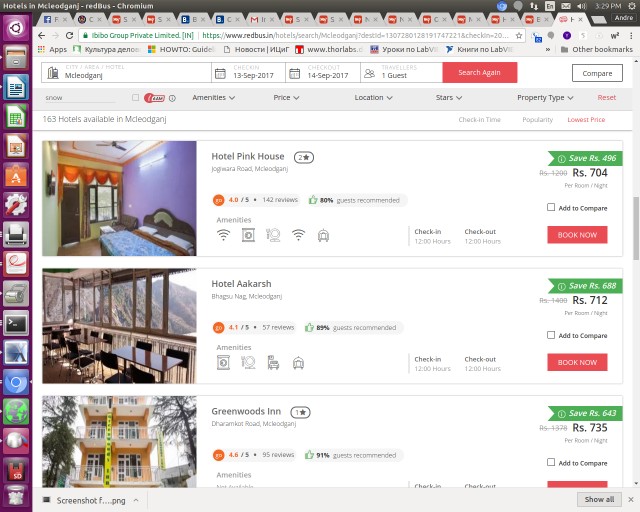Expand the Property Type filter dropdown
This screenshot has height=512, width=640.
tap(545, 98)
